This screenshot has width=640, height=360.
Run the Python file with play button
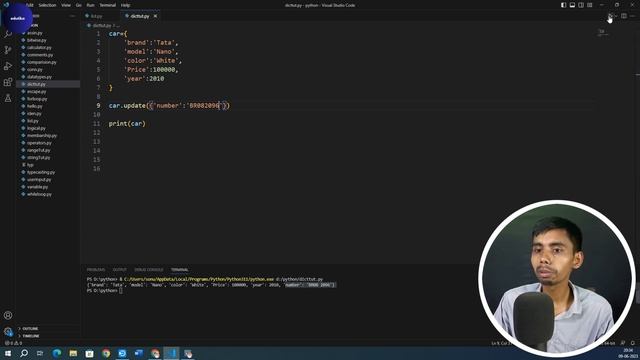coord(610,16)
